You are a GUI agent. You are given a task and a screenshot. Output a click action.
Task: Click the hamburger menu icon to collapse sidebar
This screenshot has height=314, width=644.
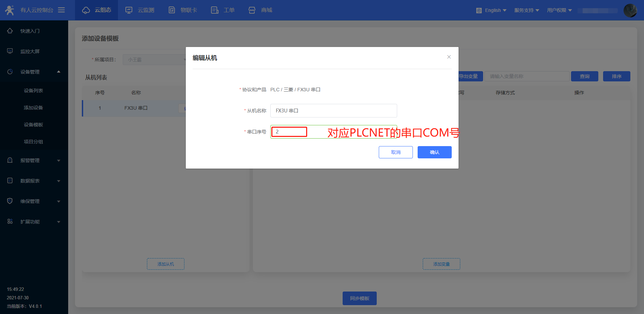pos(61,10)
